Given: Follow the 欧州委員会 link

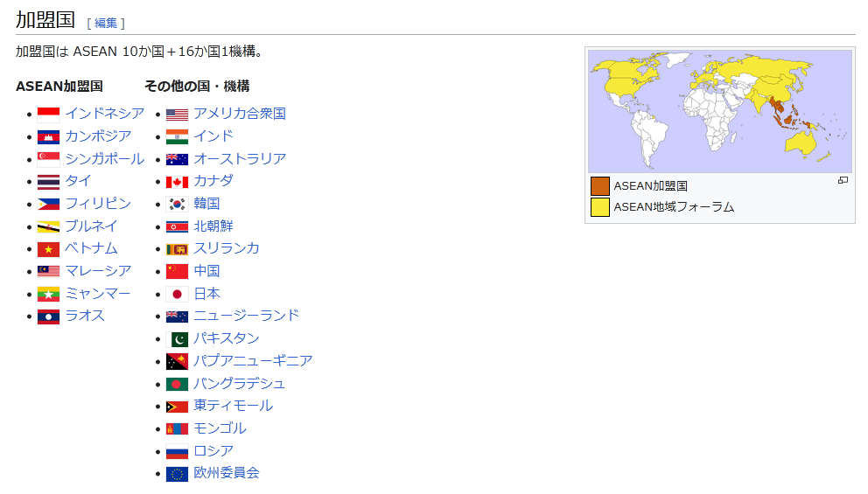Looking at the screenshot, I should point(227,473).
